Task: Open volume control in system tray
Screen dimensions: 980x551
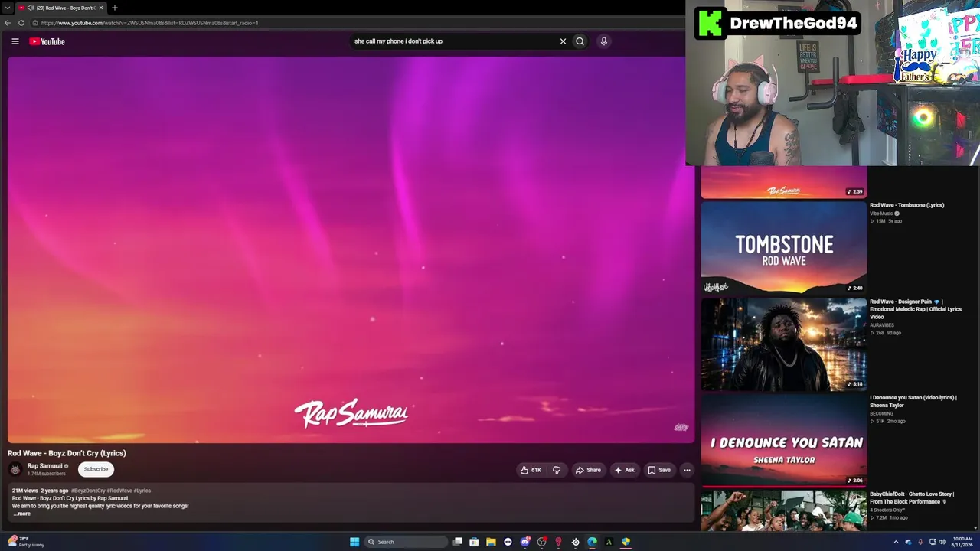Action: coord(942,542)
